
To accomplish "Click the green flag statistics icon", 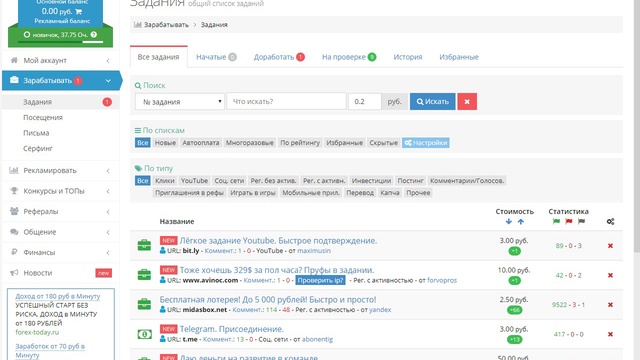I will (556, 222).
